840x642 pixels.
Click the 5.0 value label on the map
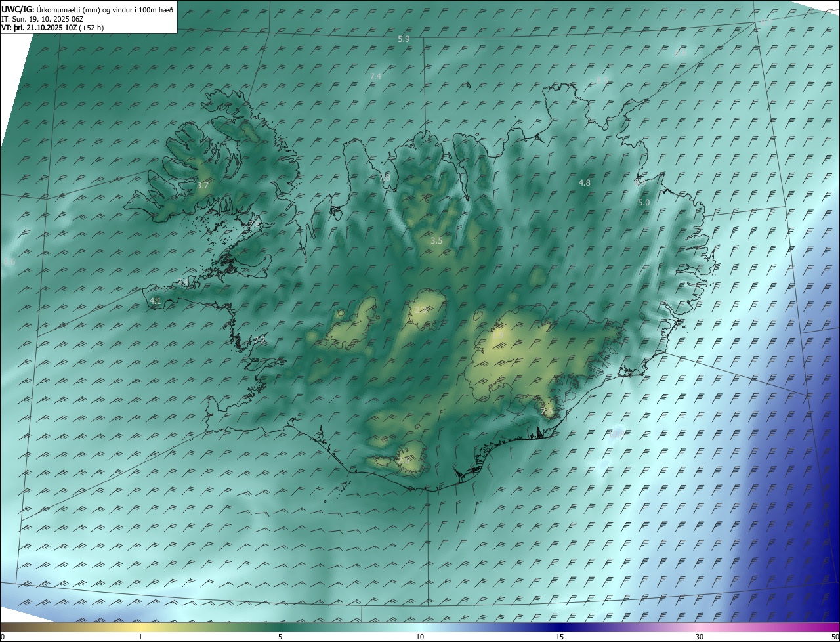pyautogui.click(x=644, y=203)
